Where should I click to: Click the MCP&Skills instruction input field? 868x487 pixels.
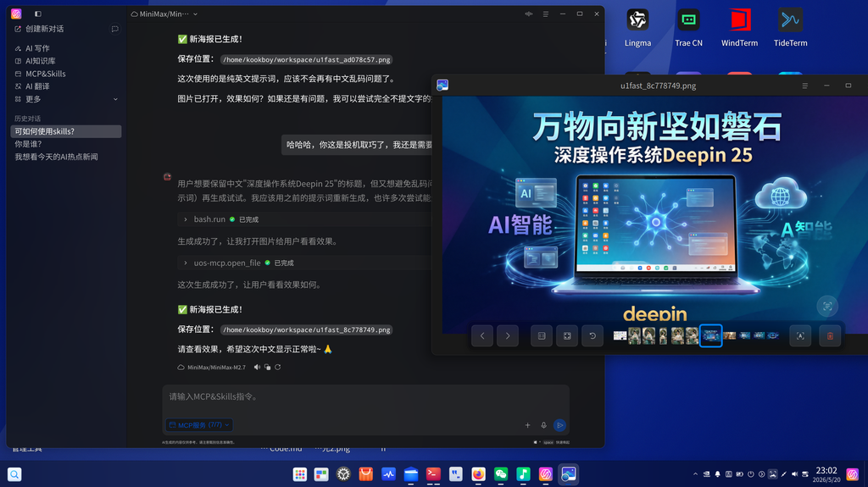point(365,396)
